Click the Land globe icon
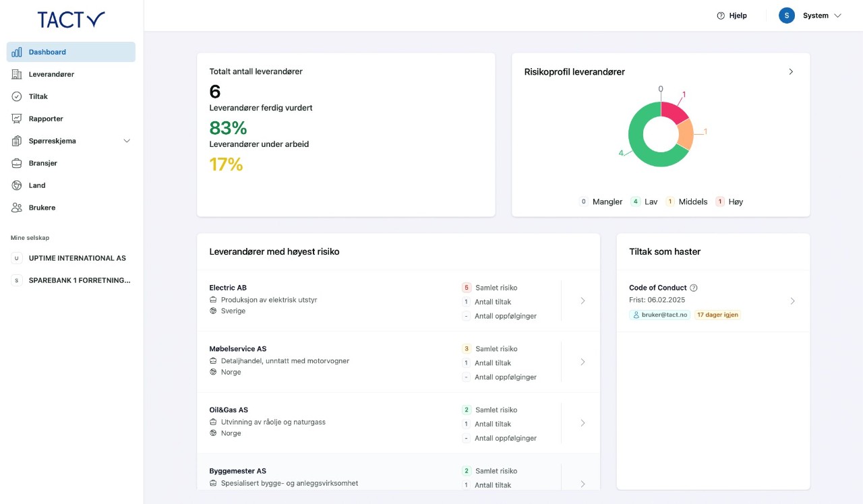This screenshot has width=863, height=504. [x=17, y=185]
